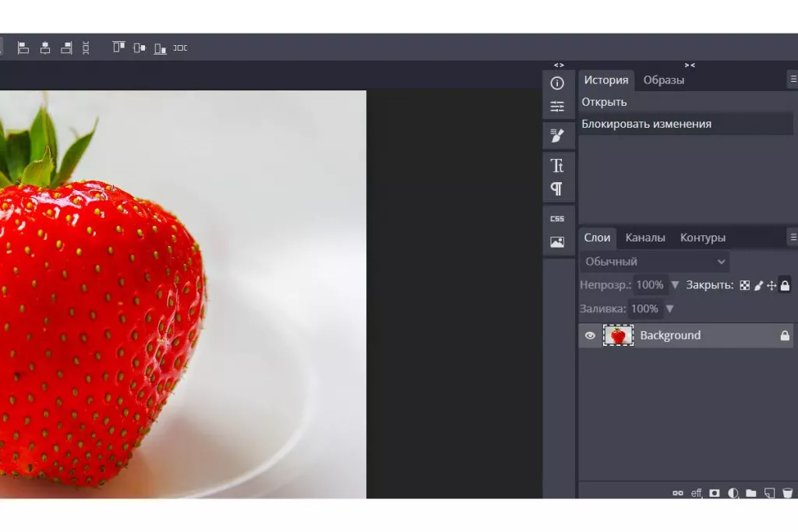Select the Открыть history state
Image resolution: width=798 pixels, height=532 pixels.
(x=686, y=102)
